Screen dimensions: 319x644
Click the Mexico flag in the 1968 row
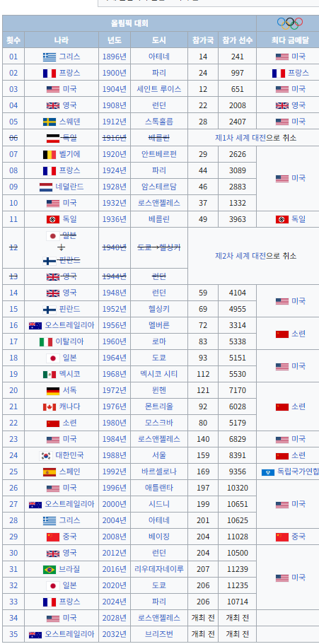[50, 374]
